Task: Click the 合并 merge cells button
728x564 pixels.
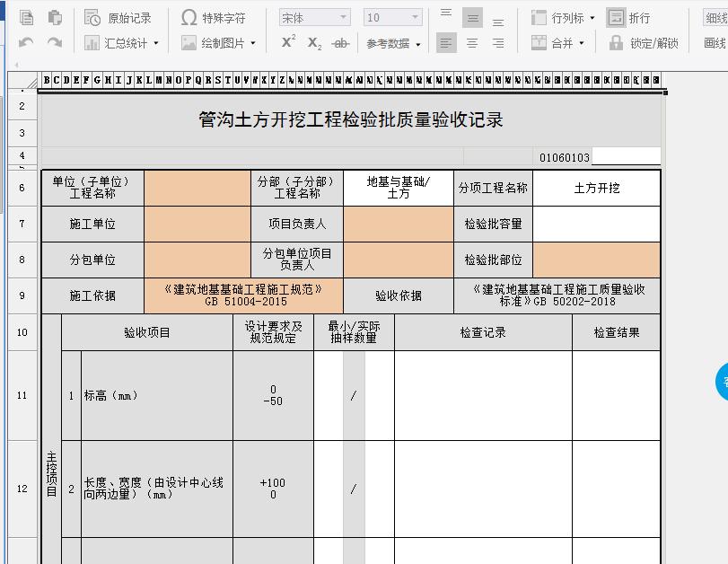Action: click(557, 42)
